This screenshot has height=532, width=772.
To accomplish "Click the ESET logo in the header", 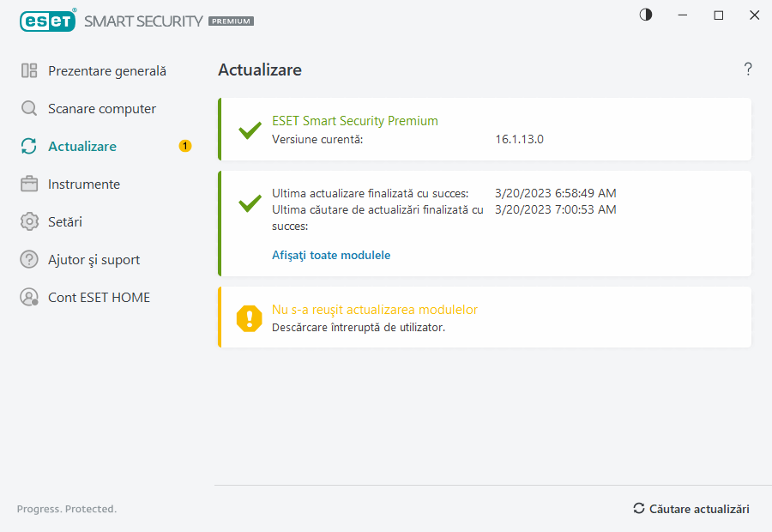I will tap(47, 21).
